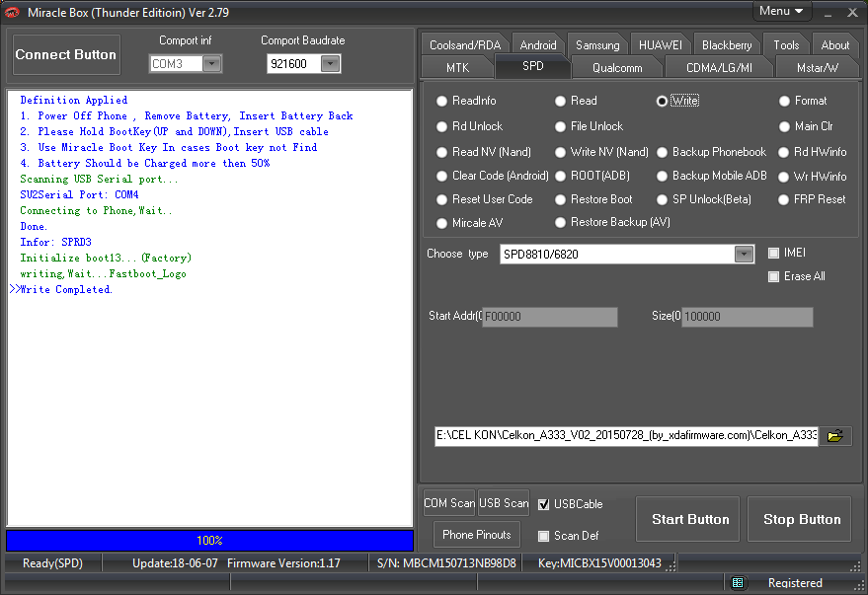Open the Tools tab

[786, 45]
